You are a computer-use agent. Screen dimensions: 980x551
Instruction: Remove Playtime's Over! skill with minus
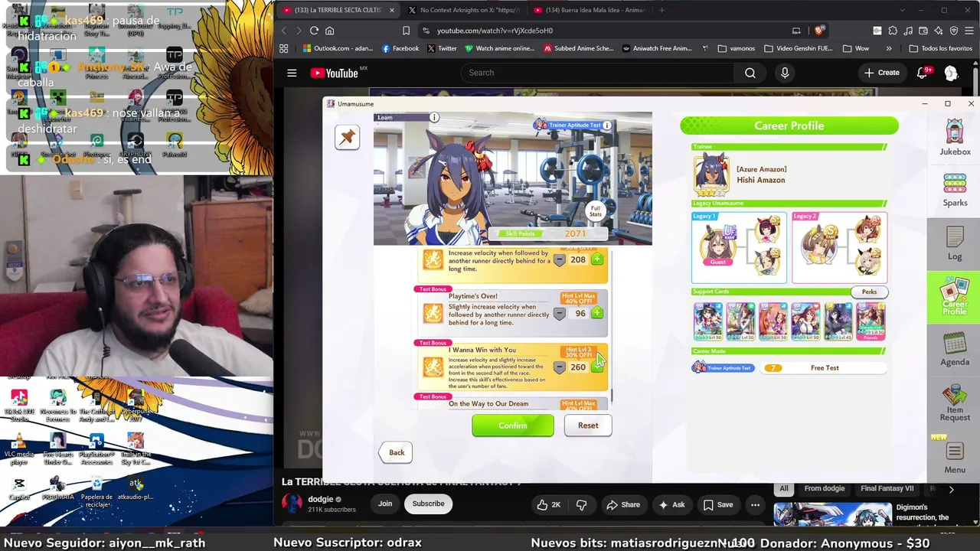(559, 313)
